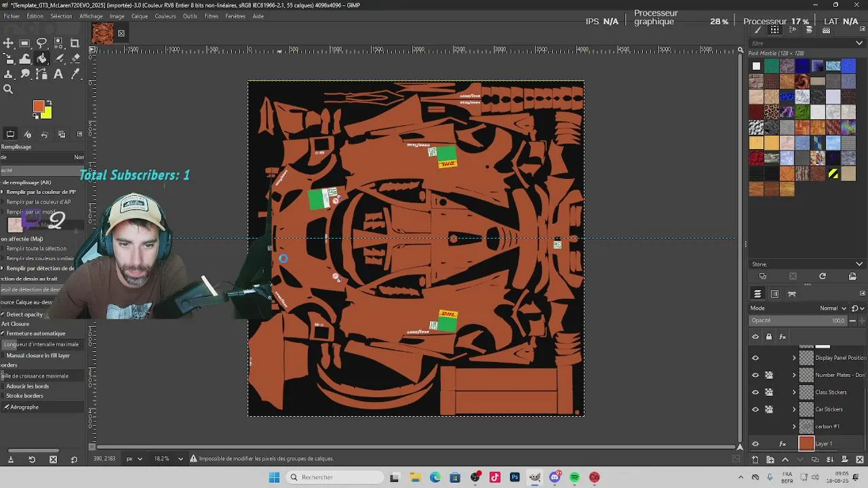Expand the Display Panel Position group
Image resolution: width=868 pixels, height=488 pixels.
794,358
